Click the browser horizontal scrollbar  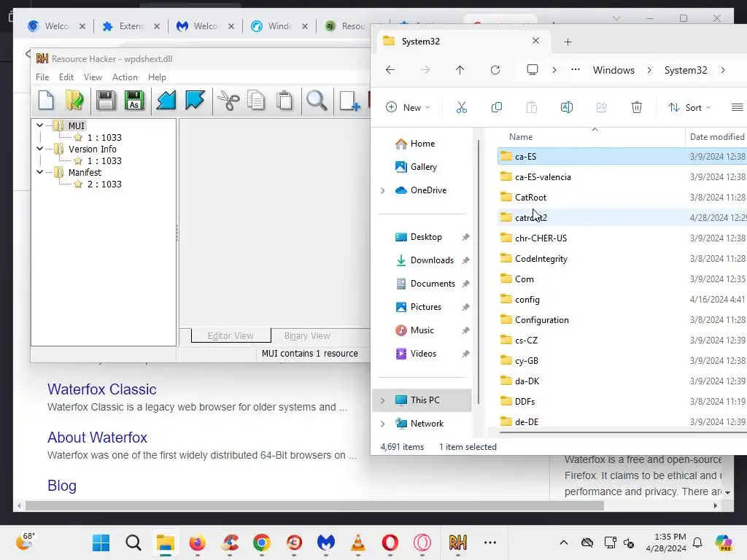coord(314,506)
